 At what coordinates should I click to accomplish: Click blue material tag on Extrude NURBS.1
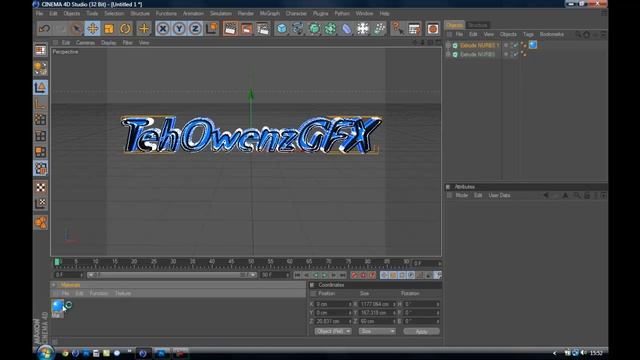point(533,45)
